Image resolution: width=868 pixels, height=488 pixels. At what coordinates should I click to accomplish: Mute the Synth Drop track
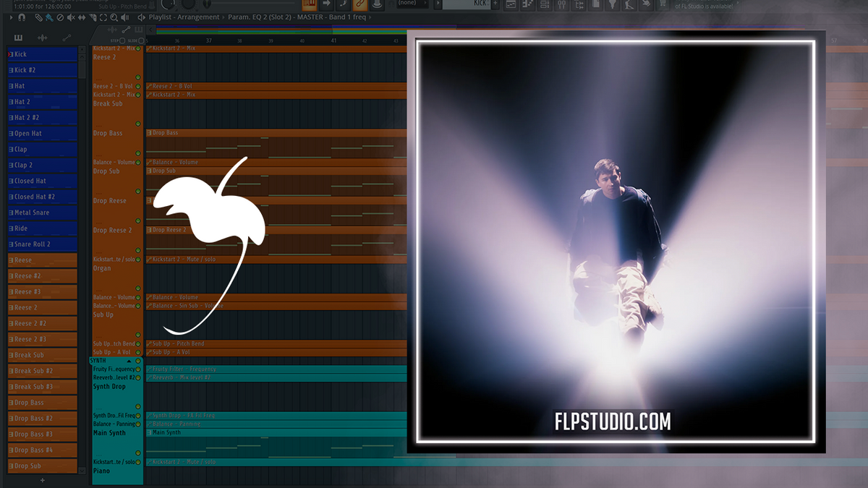(137, 398)
